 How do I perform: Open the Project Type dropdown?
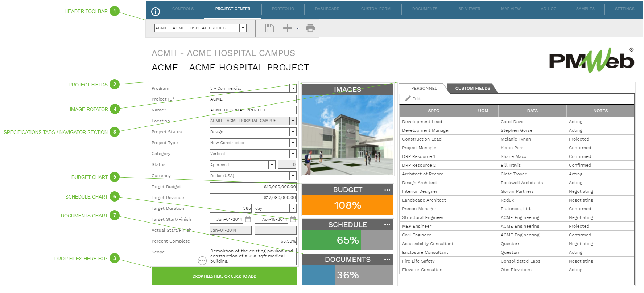click(293, 143)
